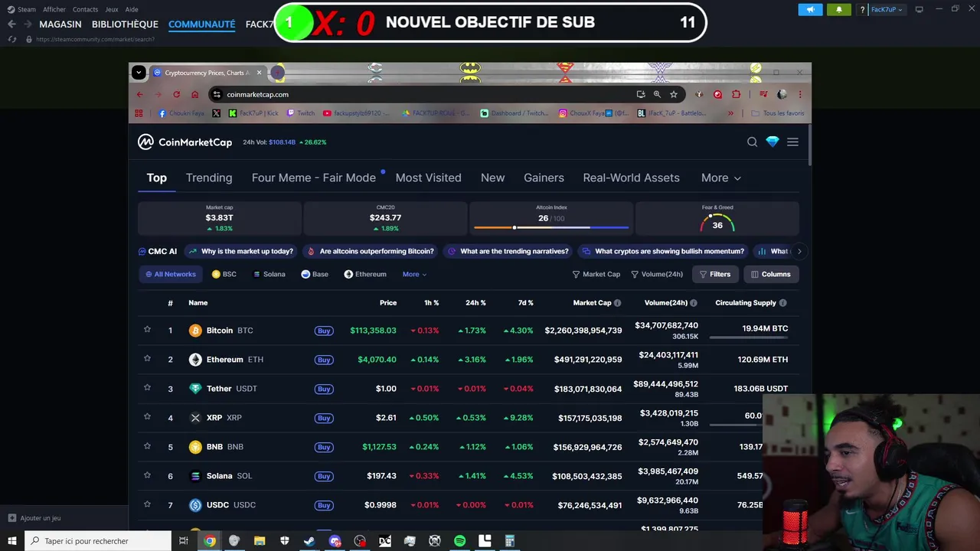980x551 pixels.
Task: Click the Fear & Greed gauge
Action: point(717,223)
